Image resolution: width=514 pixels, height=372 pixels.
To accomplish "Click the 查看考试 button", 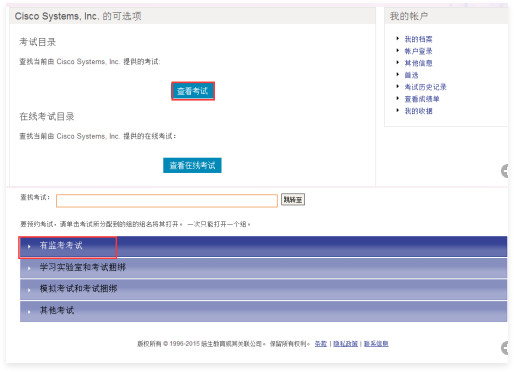I will 193,91.
